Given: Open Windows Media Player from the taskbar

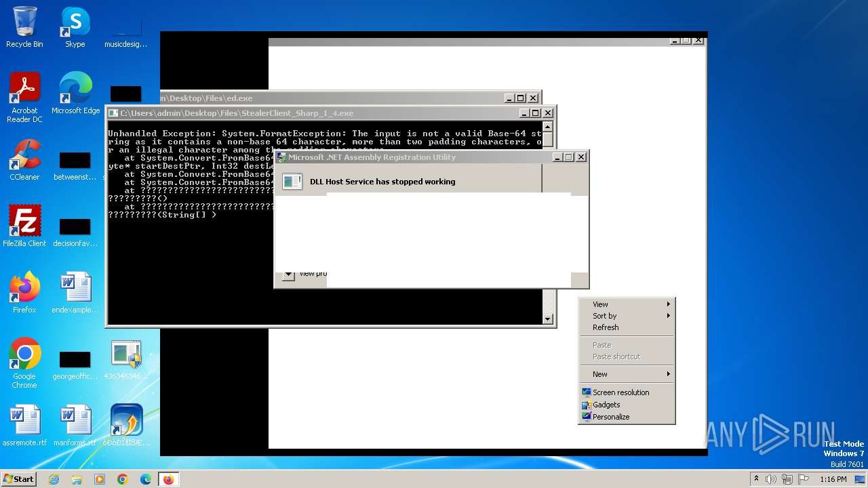Looking at the screenshot, I should (100, 479).
